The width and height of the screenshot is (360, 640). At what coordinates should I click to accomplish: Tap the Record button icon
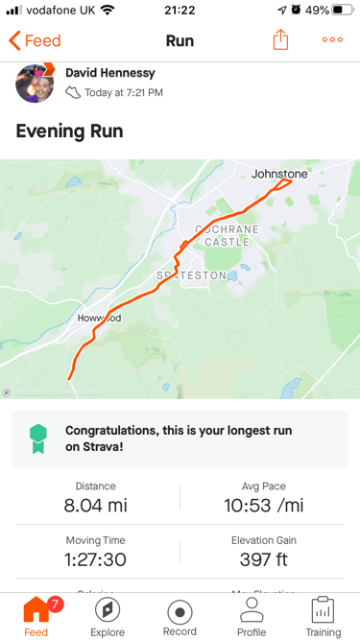pyautogui.click(x=180, y=612)
